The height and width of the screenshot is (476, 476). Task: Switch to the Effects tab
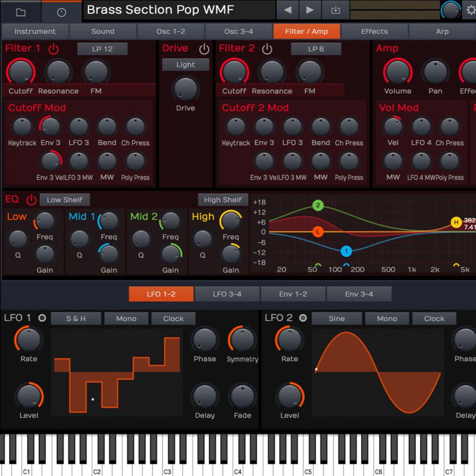[374, 32]
